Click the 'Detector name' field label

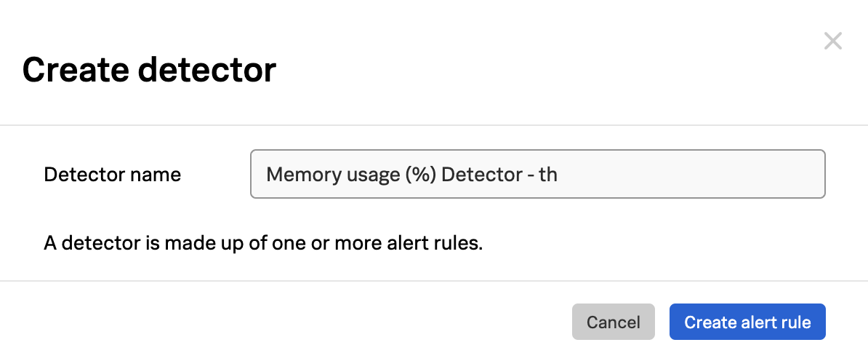[112, 175]
